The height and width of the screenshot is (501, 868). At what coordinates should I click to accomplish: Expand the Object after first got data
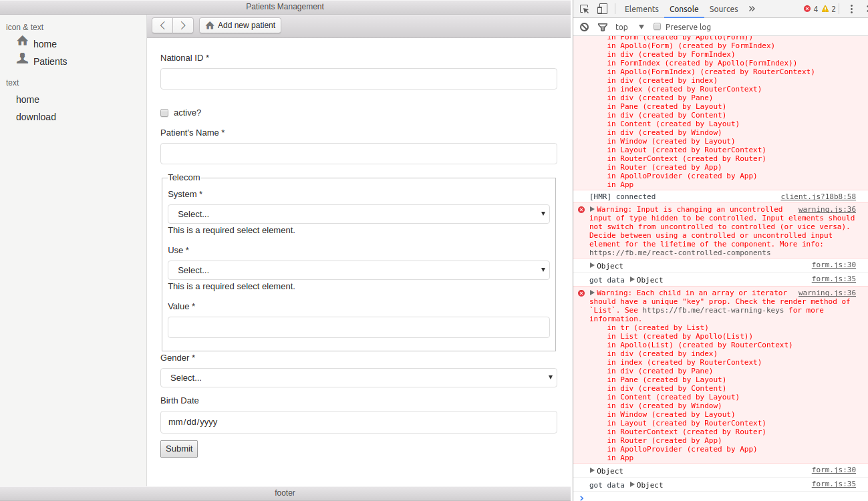tap(633, 279)
